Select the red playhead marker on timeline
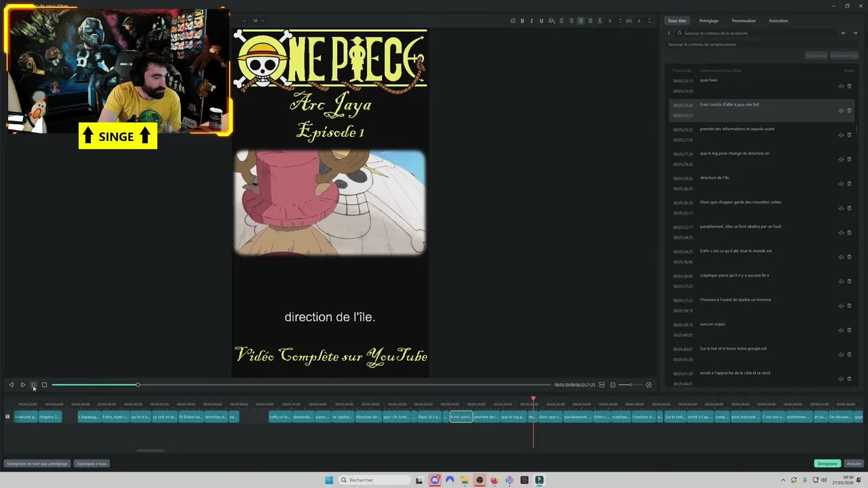The width and height of the screenshot is (868, 488). (x=533, y=399)
